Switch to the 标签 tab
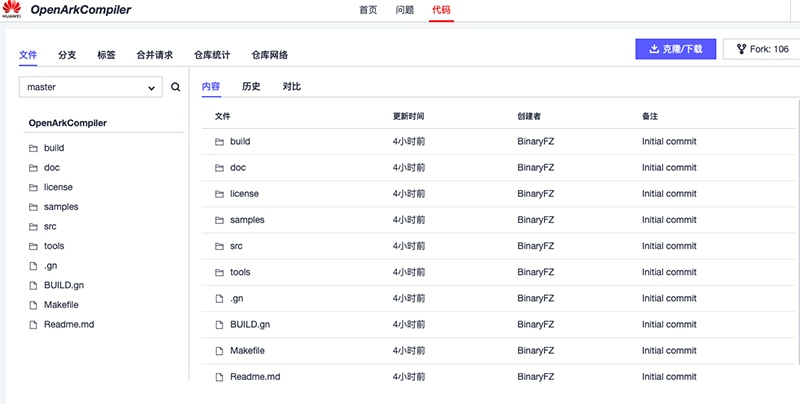Screen dimensions: 800x404 pyautogui.click(x=106, y=55)
